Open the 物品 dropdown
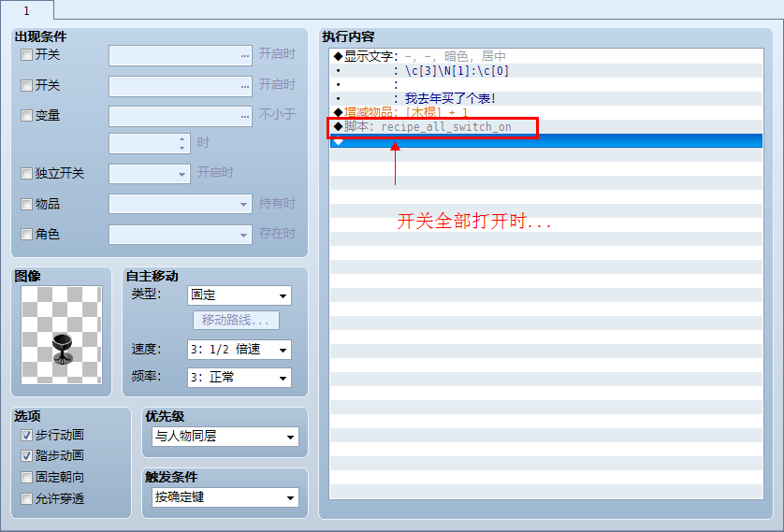The width and height of the screenshot is (784, 532). [x=181, y=205]
